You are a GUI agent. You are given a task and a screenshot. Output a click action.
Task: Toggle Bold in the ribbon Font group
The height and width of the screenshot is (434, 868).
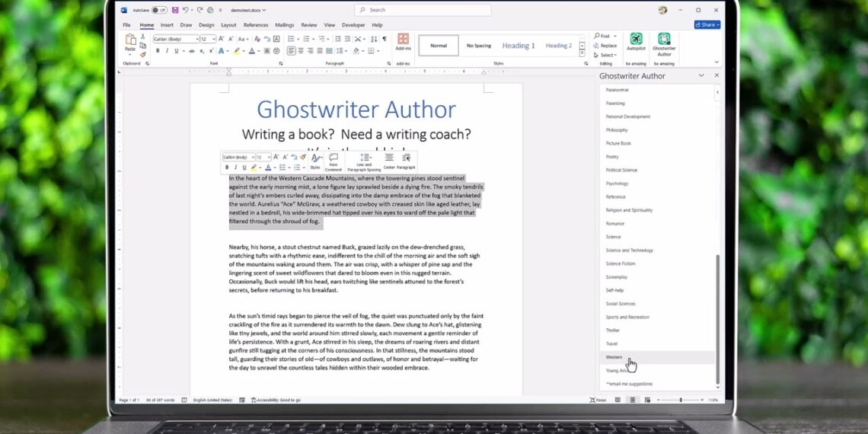pyautogui.click(x=158, y=51)
